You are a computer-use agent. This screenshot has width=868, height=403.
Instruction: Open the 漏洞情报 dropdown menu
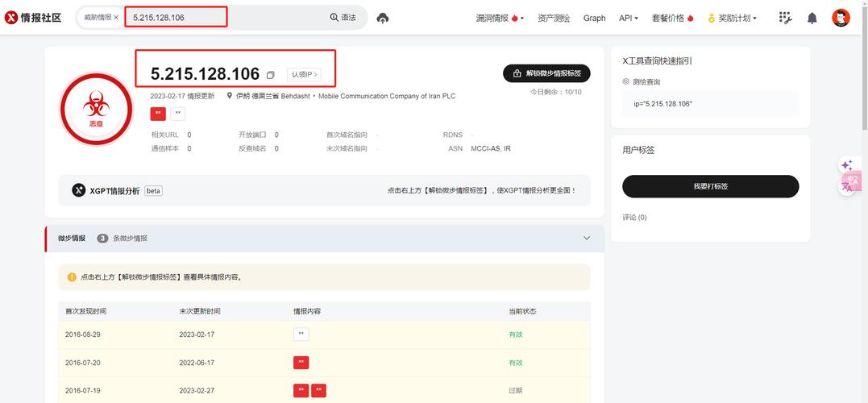pos(500,19)
